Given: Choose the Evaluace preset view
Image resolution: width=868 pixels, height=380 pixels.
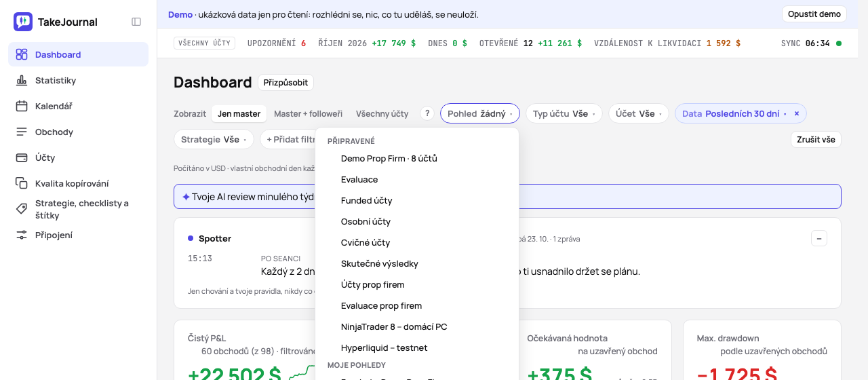Looking at the screenshot, I should tap(417, 179).
